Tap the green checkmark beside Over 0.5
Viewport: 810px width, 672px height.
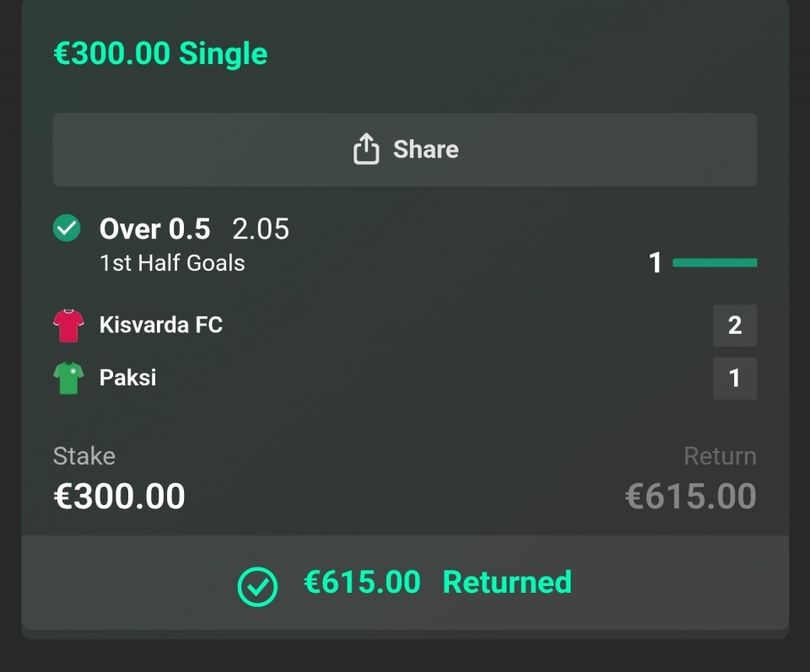click(x=67, y=228)
